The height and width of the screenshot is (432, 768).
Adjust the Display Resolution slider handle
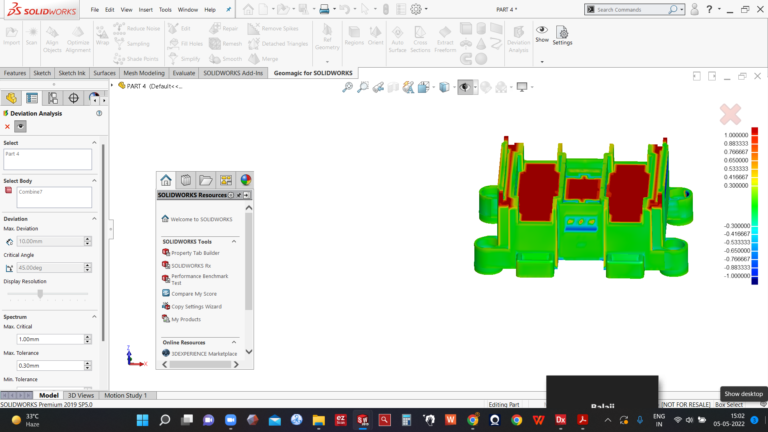coord(40,293)
